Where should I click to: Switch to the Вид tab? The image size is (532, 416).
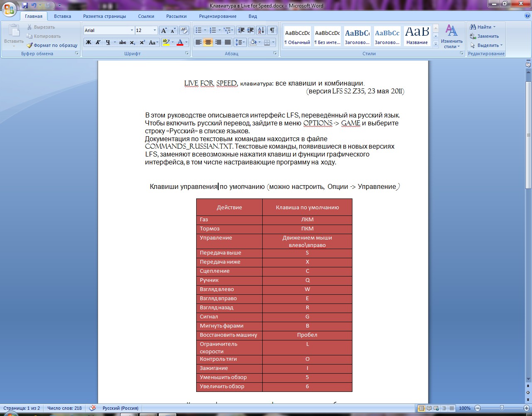click(x=253, y=16)
